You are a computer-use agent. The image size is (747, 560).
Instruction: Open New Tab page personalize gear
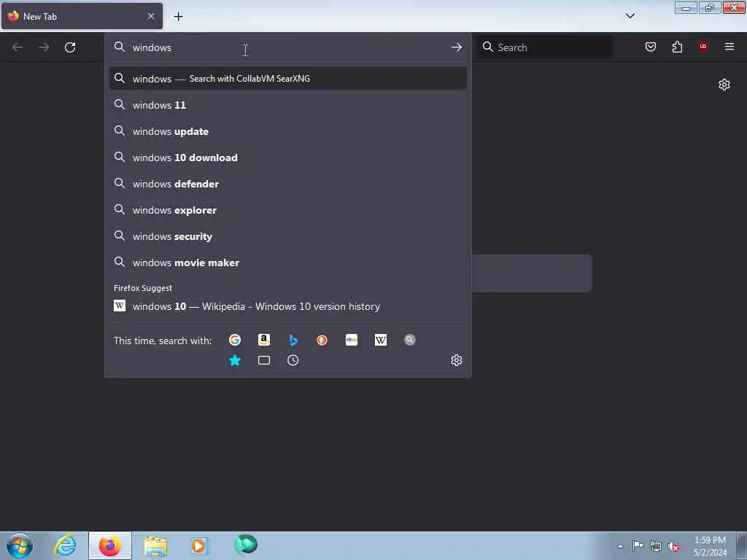pyautogui.click(x=724, y=85)
